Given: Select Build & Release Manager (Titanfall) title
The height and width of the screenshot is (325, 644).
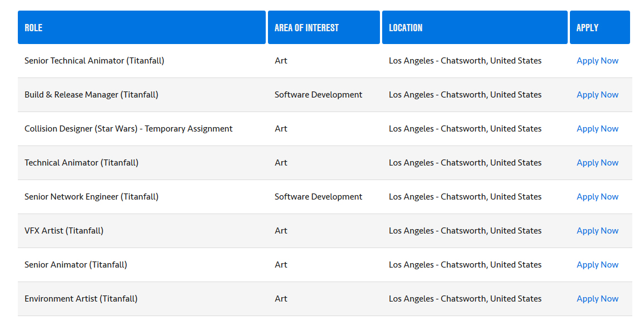Looking at the screenshot, I should tap(91, 95).
